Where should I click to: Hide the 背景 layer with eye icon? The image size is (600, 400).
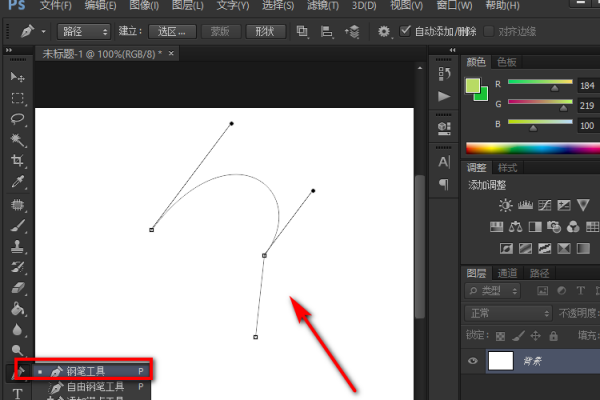[x=472, y=362]
